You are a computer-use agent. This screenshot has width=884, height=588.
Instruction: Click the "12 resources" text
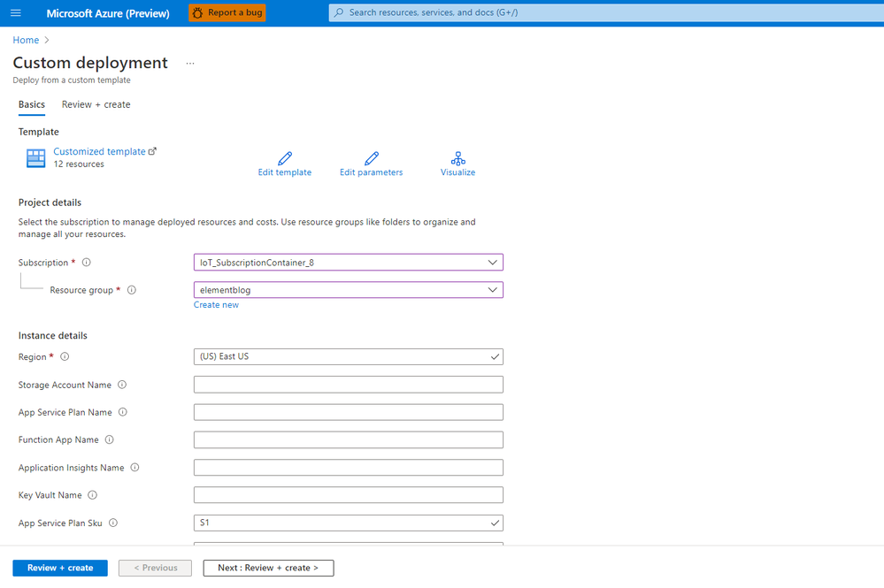click(79, 164)
